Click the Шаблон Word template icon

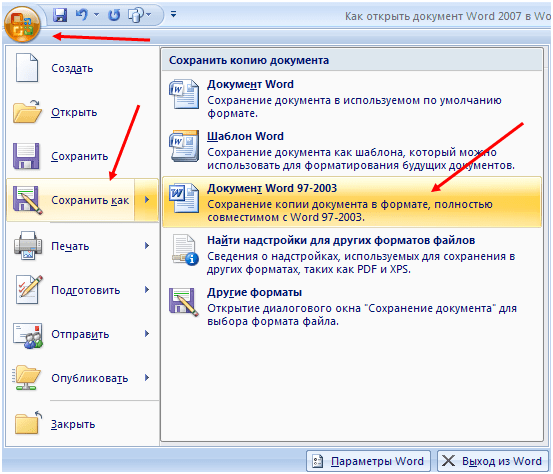pos(184,146)
